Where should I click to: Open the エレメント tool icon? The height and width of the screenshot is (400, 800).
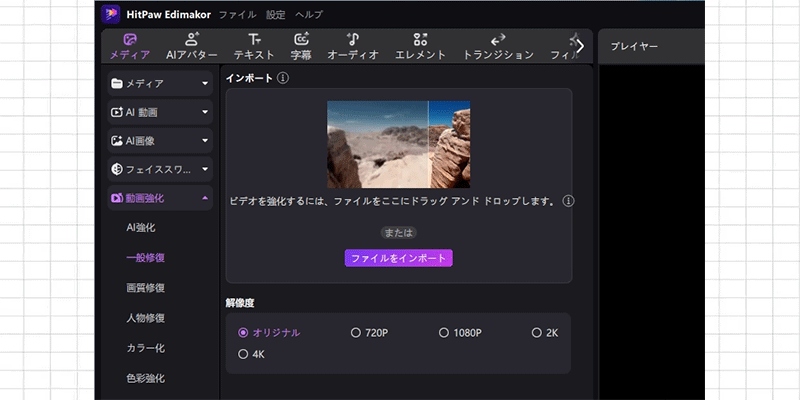point(420,39)
